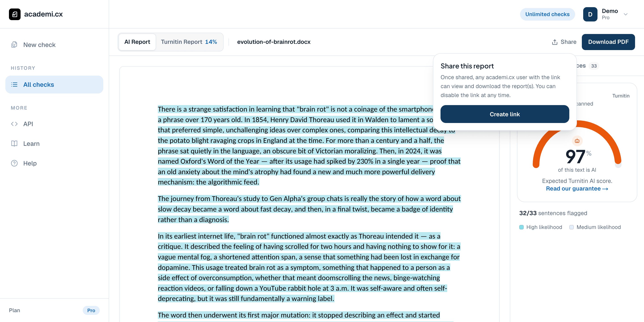Click the 'of this text is AI' caption
This screenshot has width=644, height=322.
[x=577, y=170]
